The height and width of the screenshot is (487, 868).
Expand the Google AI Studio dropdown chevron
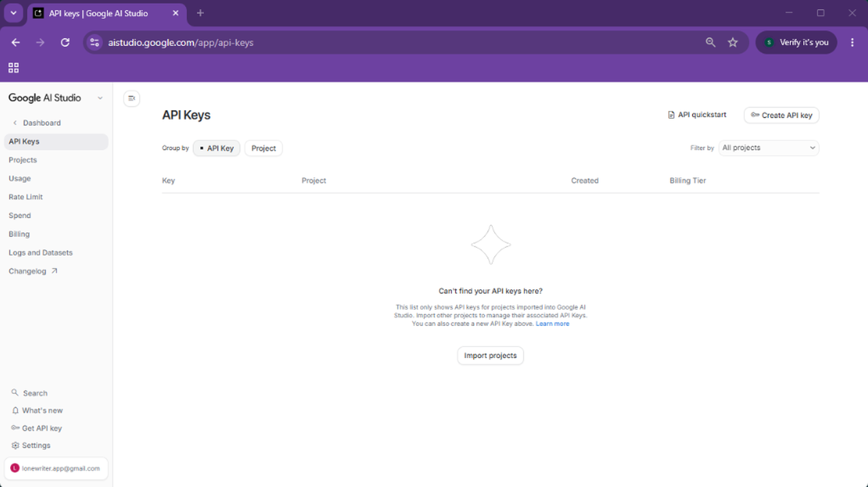(100, 98)
